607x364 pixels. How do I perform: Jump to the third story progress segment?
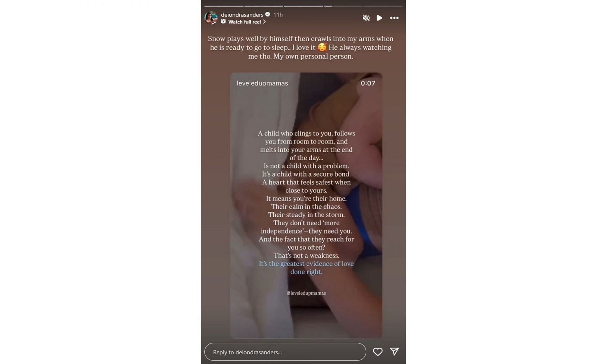[303, 6]
